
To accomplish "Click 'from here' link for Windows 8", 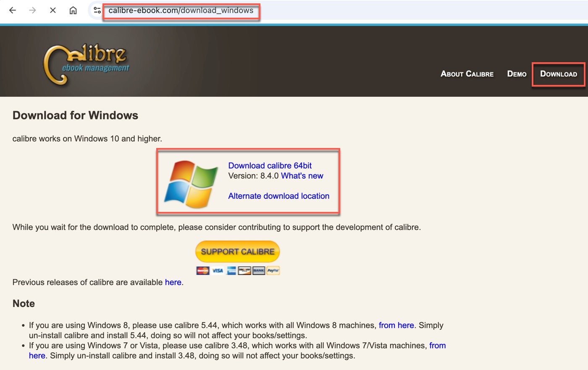I will (396, 325).
